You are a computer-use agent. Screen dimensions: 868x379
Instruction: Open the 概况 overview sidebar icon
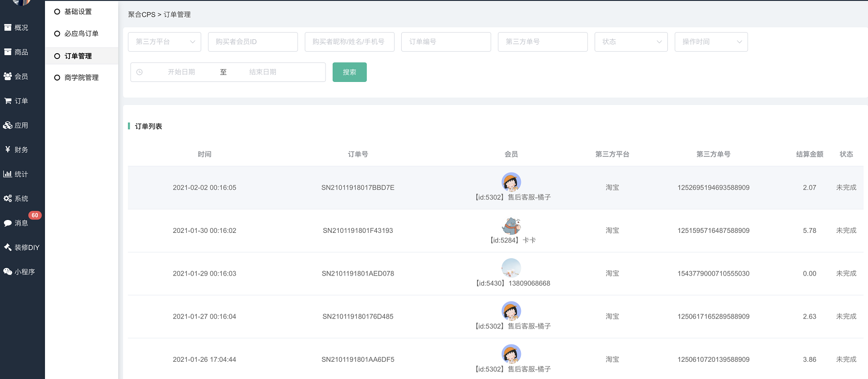pyautogui.click(x=8, y=28)
